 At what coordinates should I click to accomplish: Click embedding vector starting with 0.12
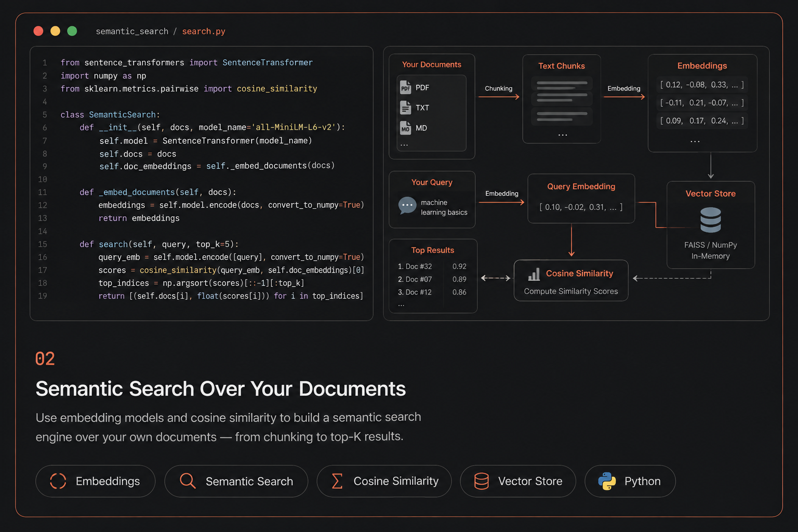702,85
